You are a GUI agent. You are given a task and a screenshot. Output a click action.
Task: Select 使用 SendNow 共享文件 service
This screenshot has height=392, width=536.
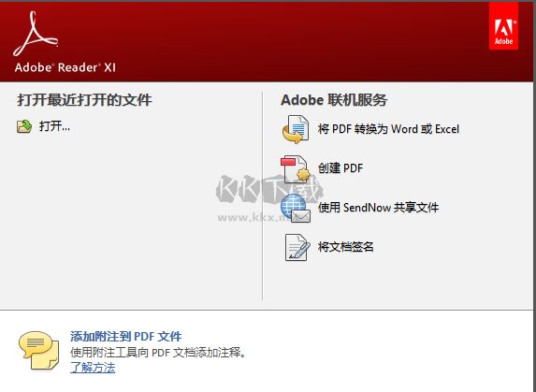click(378, 208)
